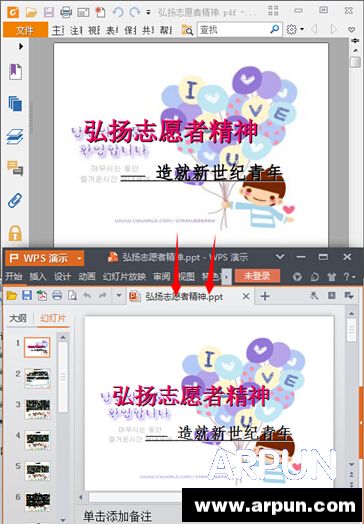The image size is (364, 524).
Task: Open quick access toolbar dropdown in PDF reader
Action: 148,13
